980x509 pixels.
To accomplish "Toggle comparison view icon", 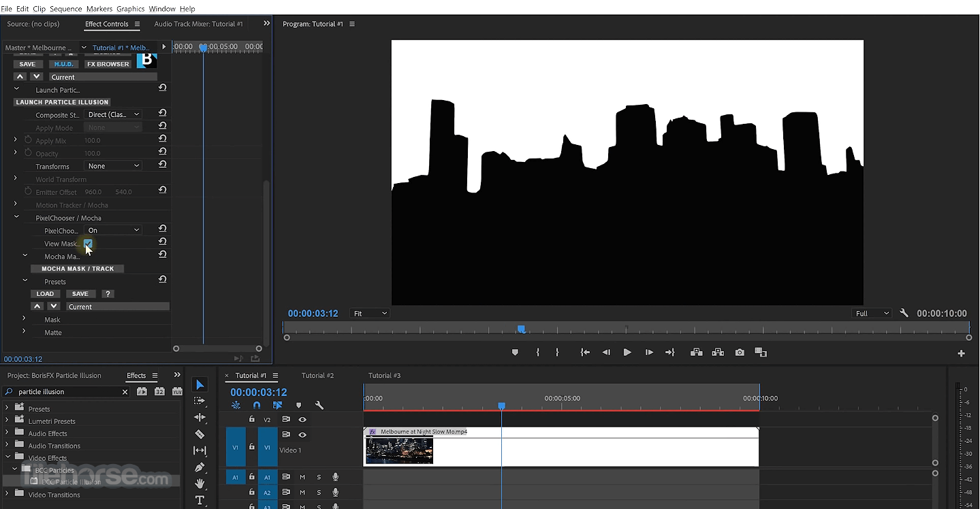I will pos(761,352).
